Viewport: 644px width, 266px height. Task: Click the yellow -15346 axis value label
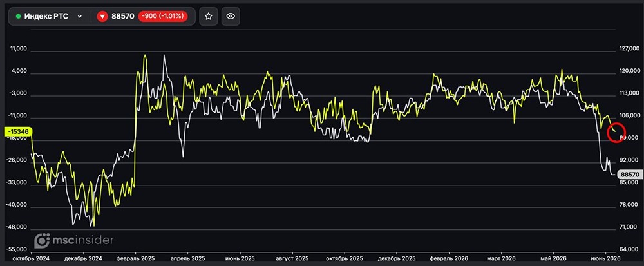coord(17,131)
